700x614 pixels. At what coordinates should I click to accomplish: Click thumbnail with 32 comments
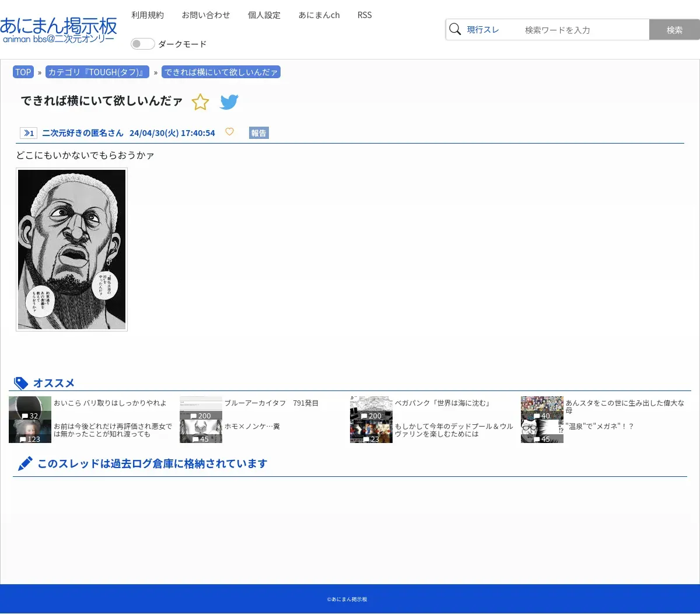[30, 408]
